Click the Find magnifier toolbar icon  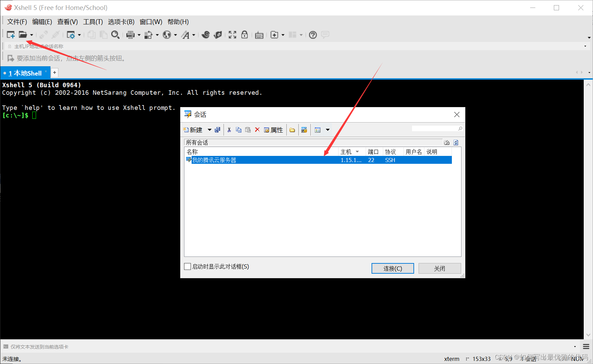click(115, 35)
